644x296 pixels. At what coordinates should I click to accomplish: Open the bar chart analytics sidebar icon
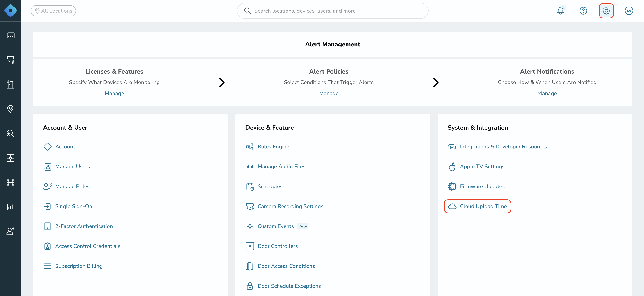pyautogui.click(x=11, y=207)
